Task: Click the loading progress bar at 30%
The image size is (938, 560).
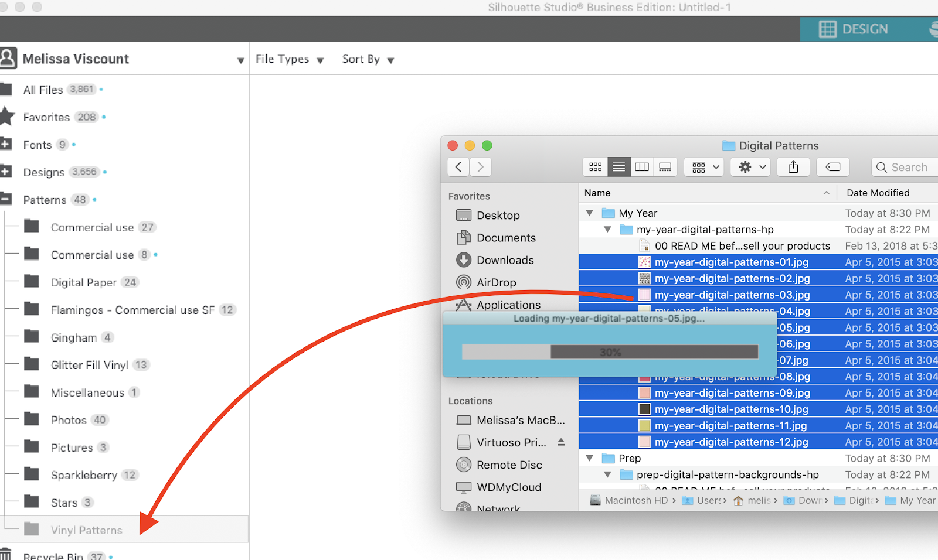Action: point(610,351)
